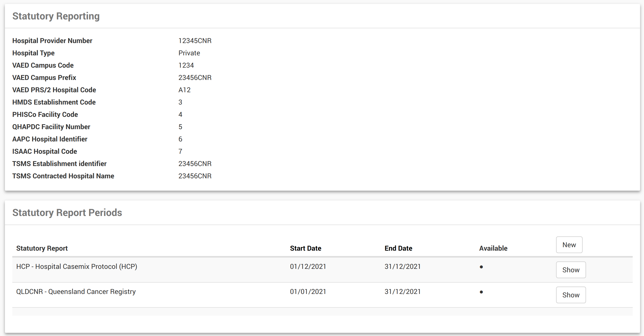Click the Available dot for QLDCNR row
This screenshot has width=644, height=336.
[481, 292]
